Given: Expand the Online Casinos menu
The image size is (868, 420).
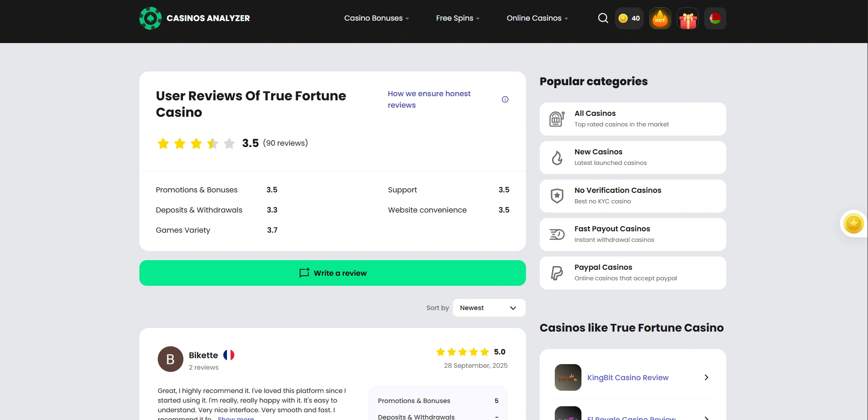Looking at the screenshot, I should [537, 18].
